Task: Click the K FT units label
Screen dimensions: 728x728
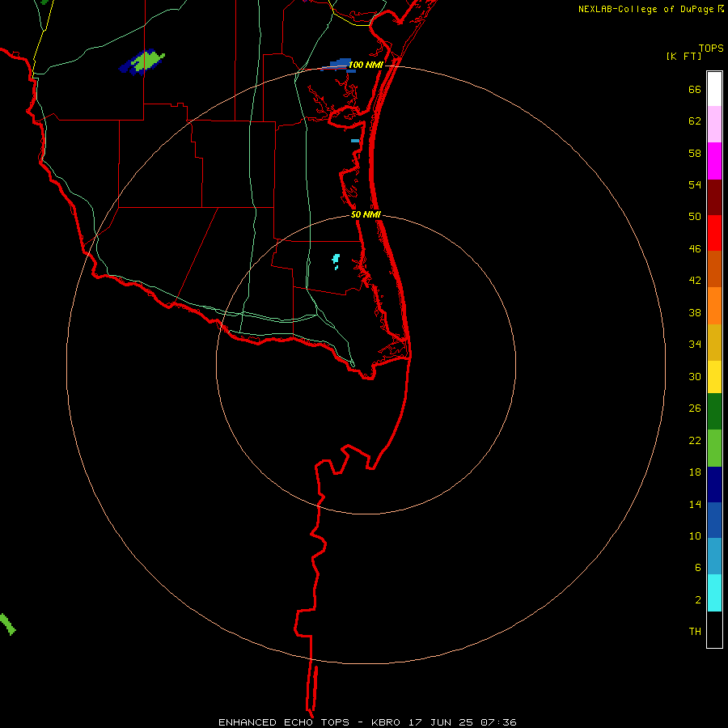Action: [x=684, y=56]
